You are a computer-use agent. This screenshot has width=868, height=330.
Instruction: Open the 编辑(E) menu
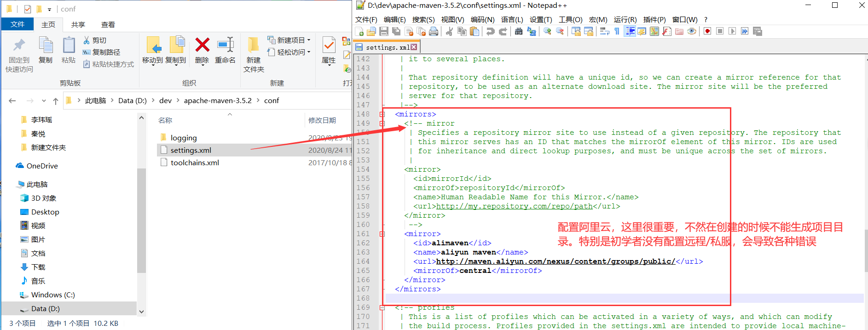coord(394,19)
